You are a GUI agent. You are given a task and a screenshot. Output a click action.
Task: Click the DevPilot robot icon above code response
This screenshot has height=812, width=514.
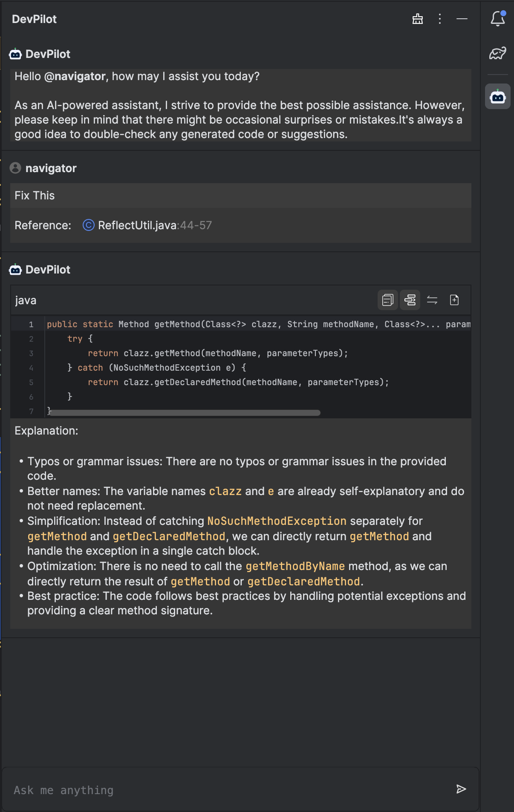click(x=15, y=269)
